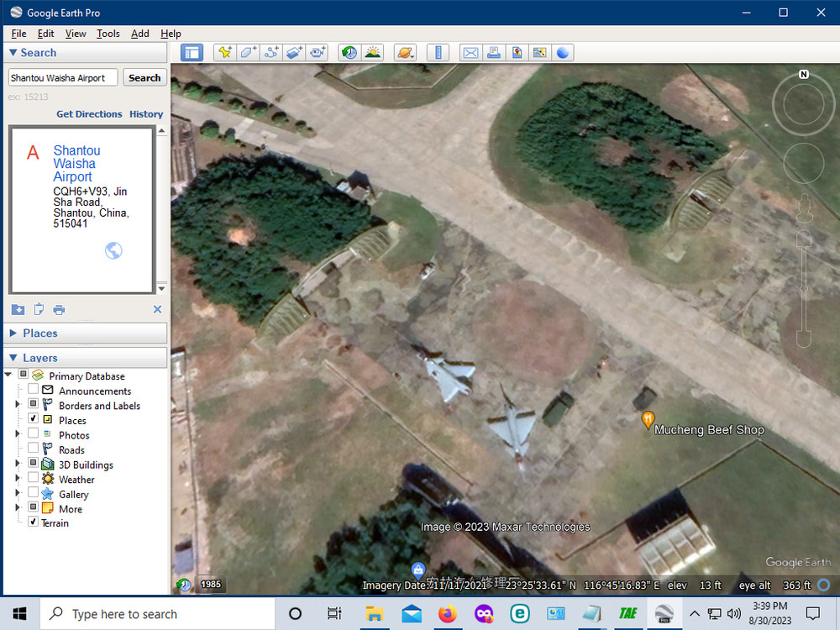The height and width of the screenshot is (630, 840).
Task: Collapse the Primary Database tree node
Action: coord(8,375)
